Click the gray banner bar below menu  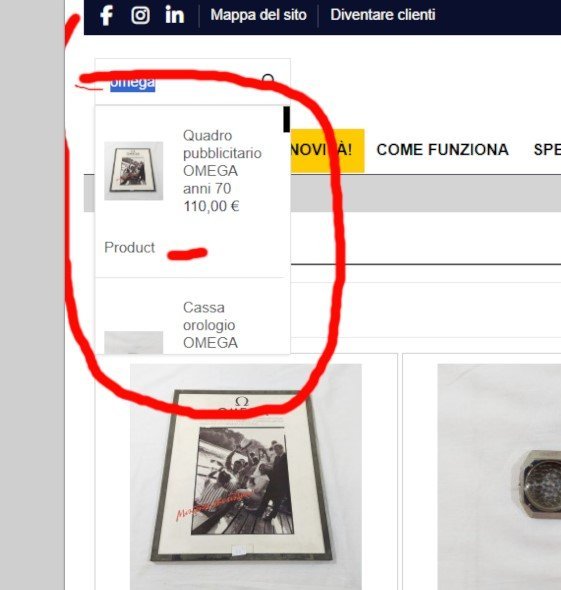426,193
